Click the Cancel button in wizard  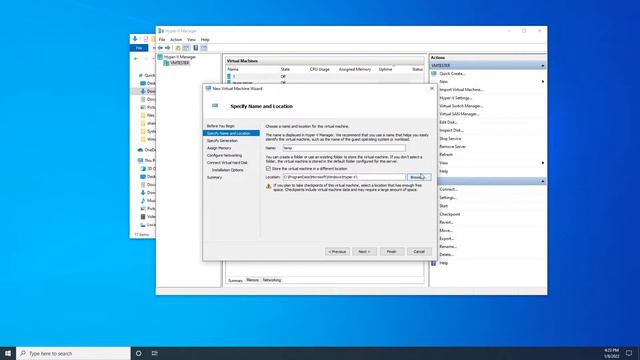pos(419,251)
